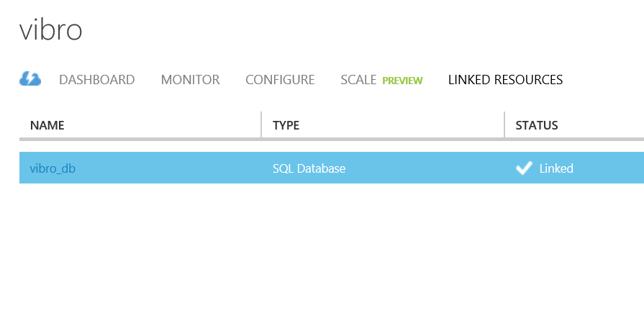Select the vibro_db table row
This screenshot has width=644, height=313.
(332, 168)
